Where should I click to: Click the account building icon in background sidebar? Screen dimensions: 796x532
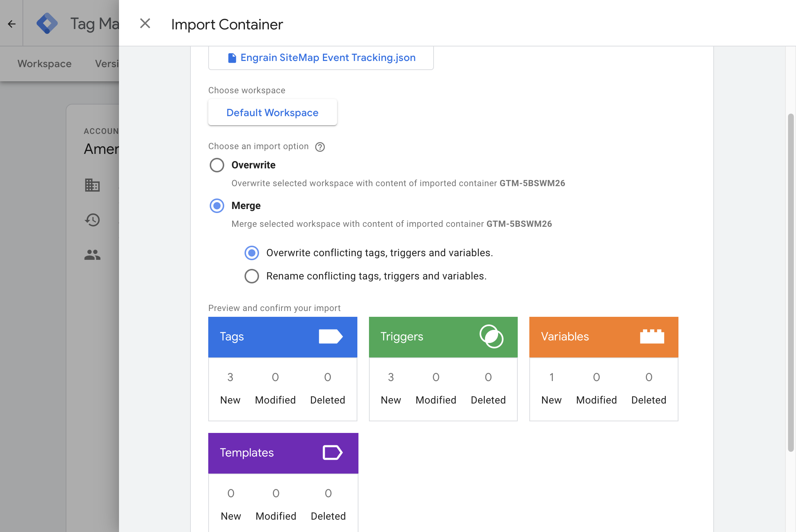click(x=92, y=185)
